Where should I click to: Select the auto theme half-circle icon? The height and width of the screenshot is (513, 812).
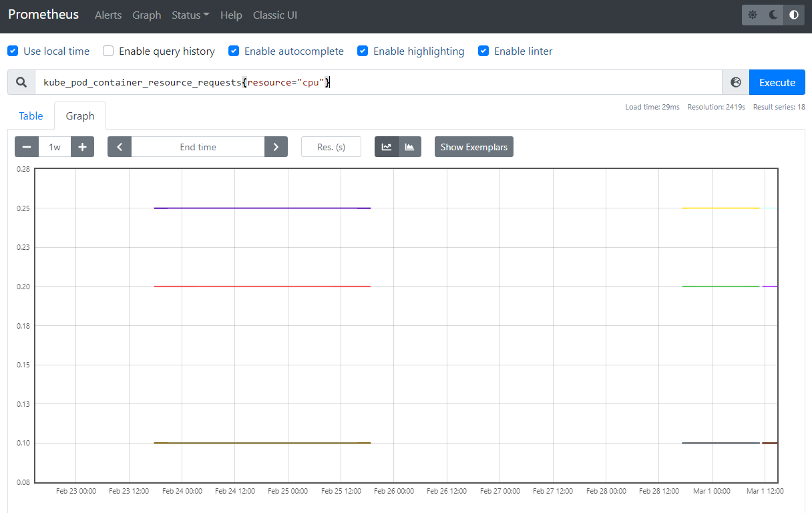[x=794, y=15]
